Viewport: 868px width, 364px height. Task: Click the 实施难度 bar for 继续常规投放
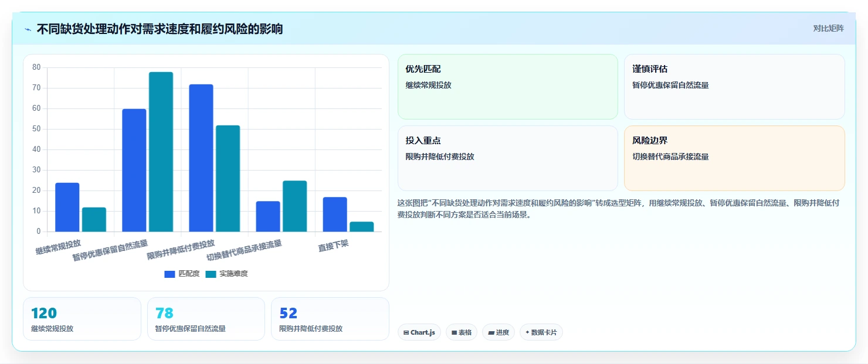click(94, 220)
